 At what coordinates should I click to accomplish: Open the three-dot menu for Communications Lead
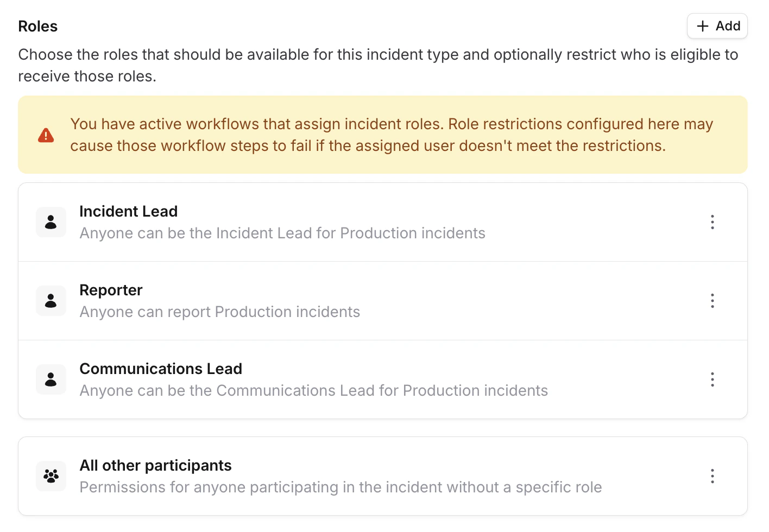click(712, 379)
